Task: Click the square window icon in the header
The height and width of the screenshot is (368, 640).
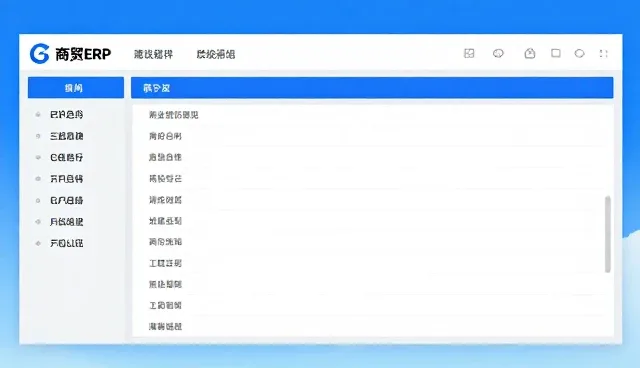Action: 556,53
